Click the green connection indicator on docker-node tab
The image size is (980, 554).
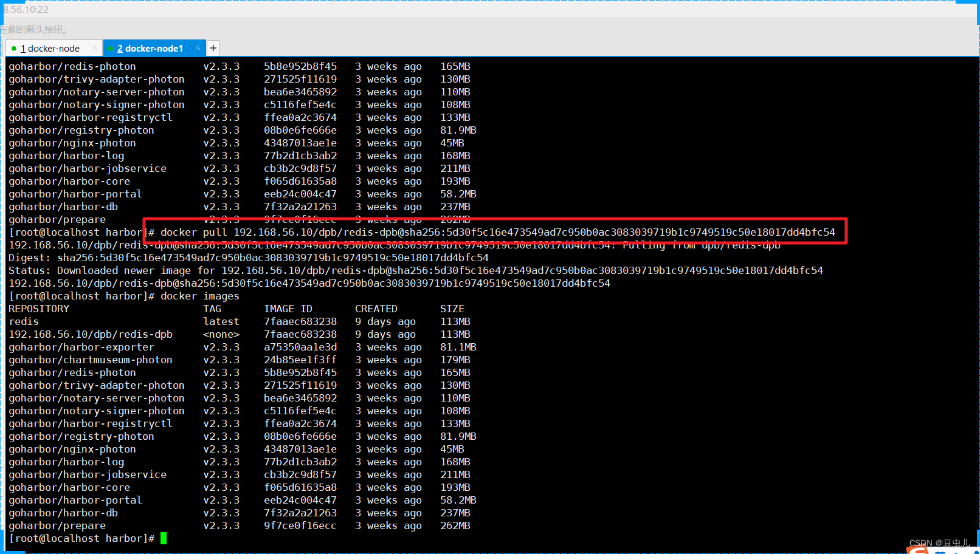coord(13,48)
